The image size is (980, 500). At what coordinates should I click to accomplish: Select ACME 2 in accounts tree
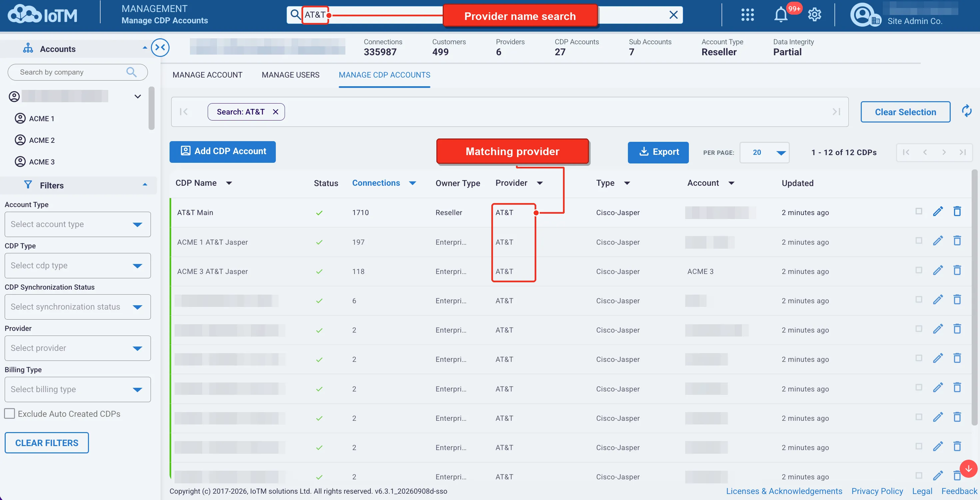[x=41, y=140]
